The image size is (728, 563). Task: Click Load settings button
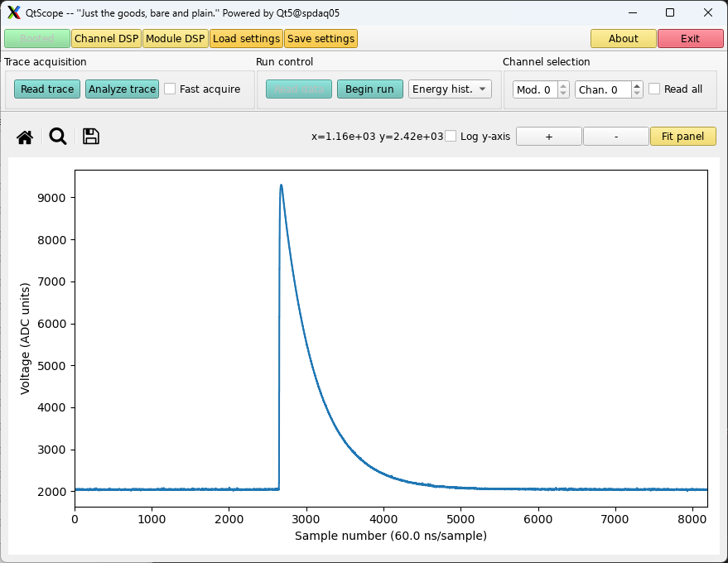[246, 39]
